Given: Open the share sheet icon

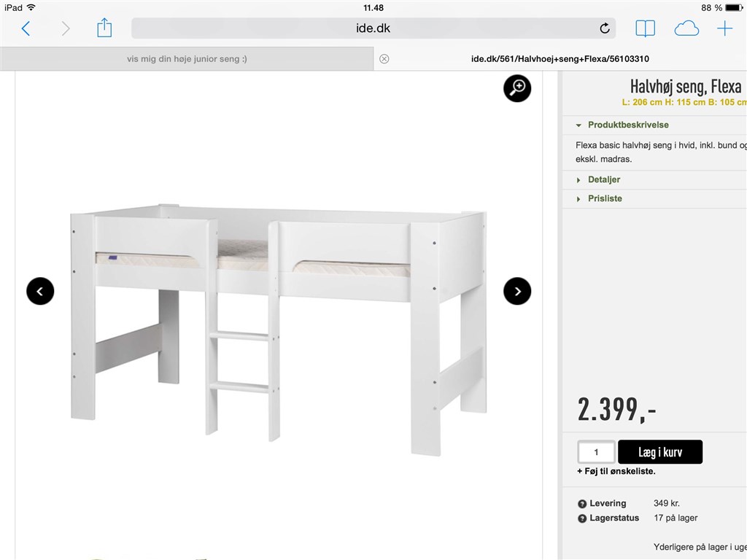Looking at the screenshot, I should (104, 28).
